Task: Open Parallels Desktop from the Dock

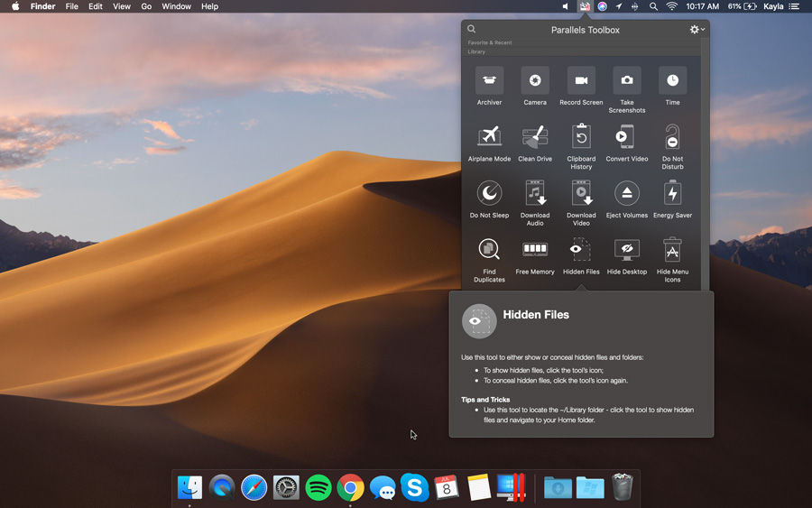Action: point(512,487)
